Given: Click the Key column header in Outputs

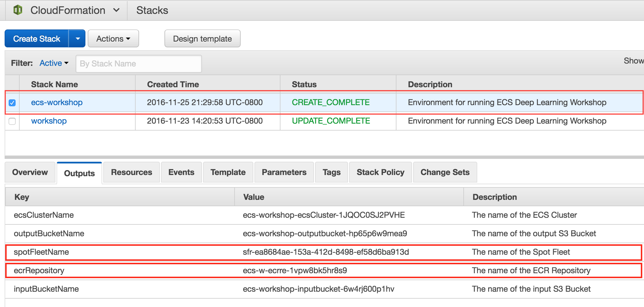Looking at the screenshot, I should pyautogui.click(x=22, y=197).
